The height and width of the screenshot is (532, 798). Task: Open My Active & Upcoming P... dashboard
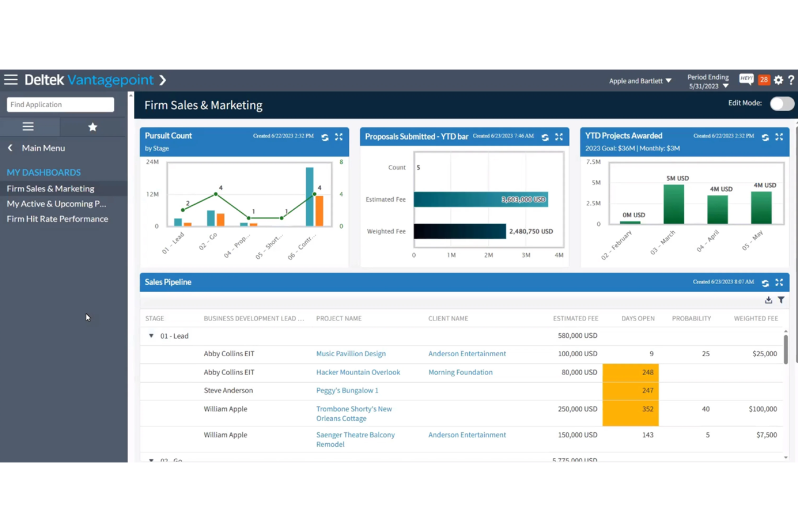tap(57, 204)
